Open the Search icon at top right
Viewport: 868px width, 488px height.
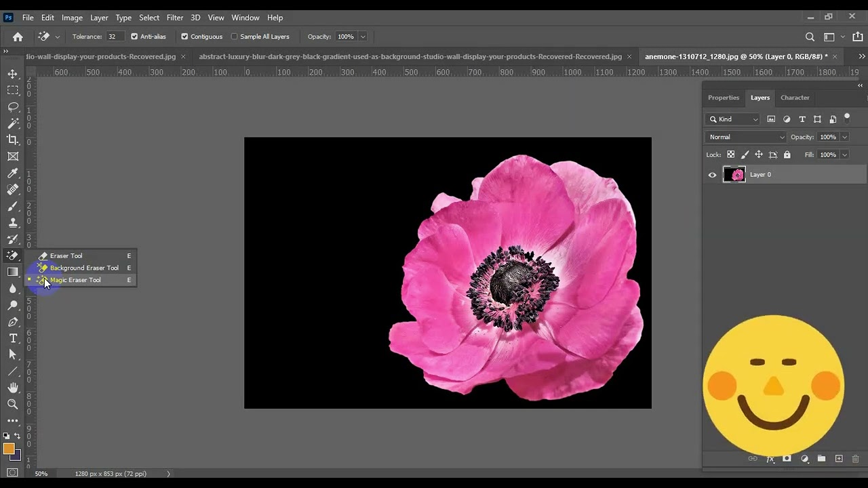[810, 37]
